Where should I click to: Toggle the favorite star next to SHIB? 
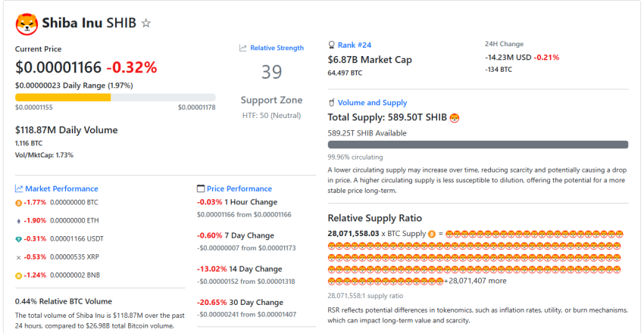tap(146, 23)
